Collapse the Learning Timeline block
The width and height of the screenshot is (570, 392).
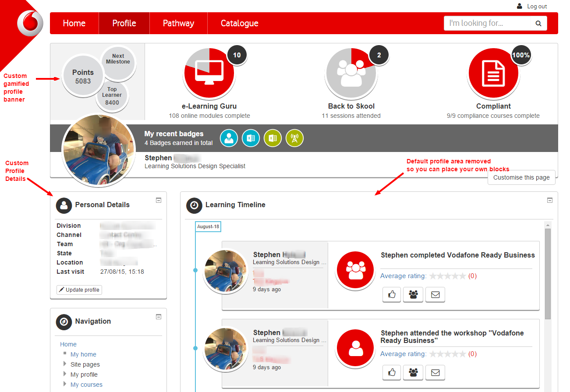549,200
